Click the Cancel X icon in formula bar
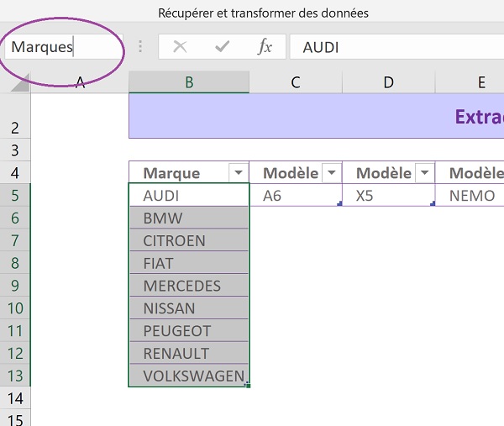 pos(180,46)
